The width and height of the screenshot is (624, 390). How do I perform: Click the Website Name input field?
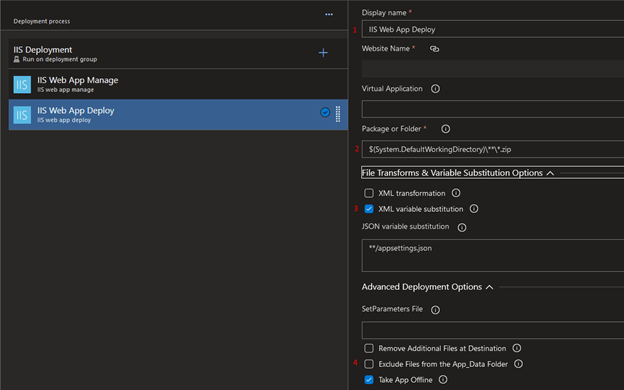(493, 69)
